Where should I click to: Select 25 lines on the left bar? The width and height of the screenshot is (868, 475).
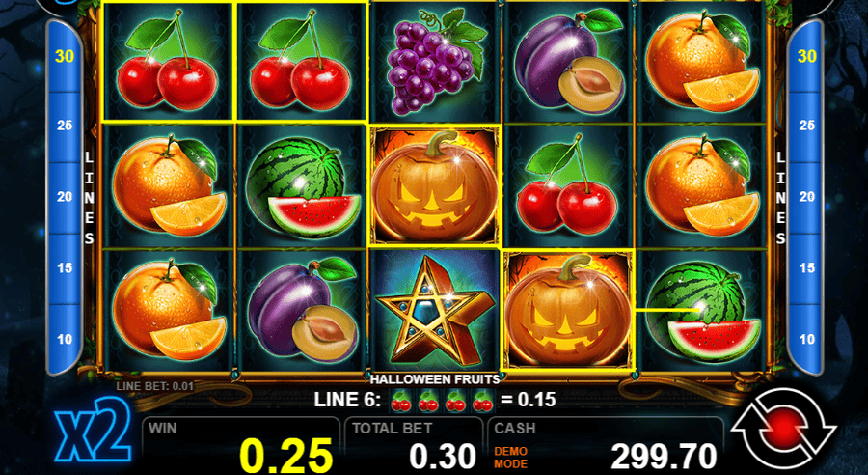65,126
